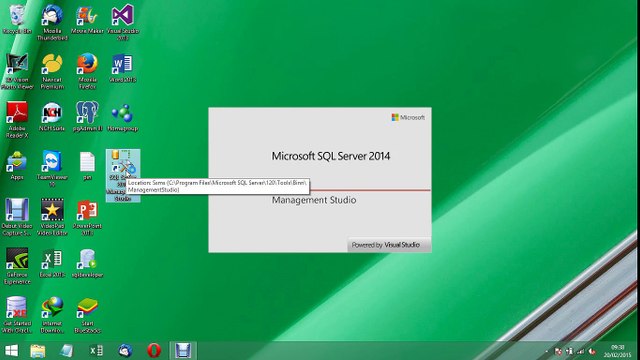Switch to Debut Video Capture taskbar item
Image resolution: width=640 pixels, height=360 pixels.
point(183,351)
